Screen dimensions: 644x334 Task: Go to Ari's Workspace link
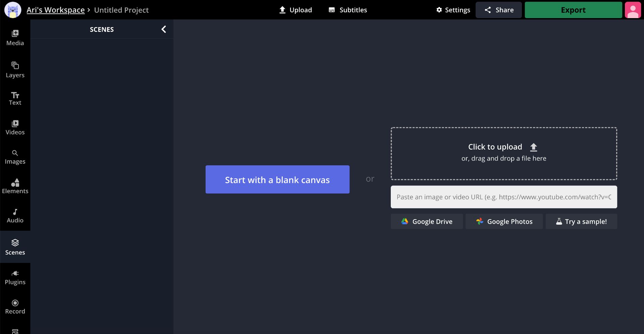56,10
